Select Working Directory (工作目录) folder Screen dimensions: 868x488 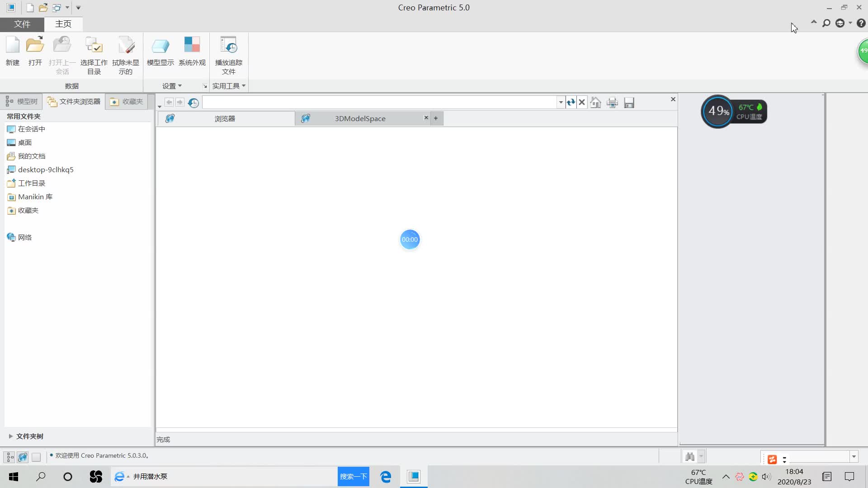(x=26, y=183)
